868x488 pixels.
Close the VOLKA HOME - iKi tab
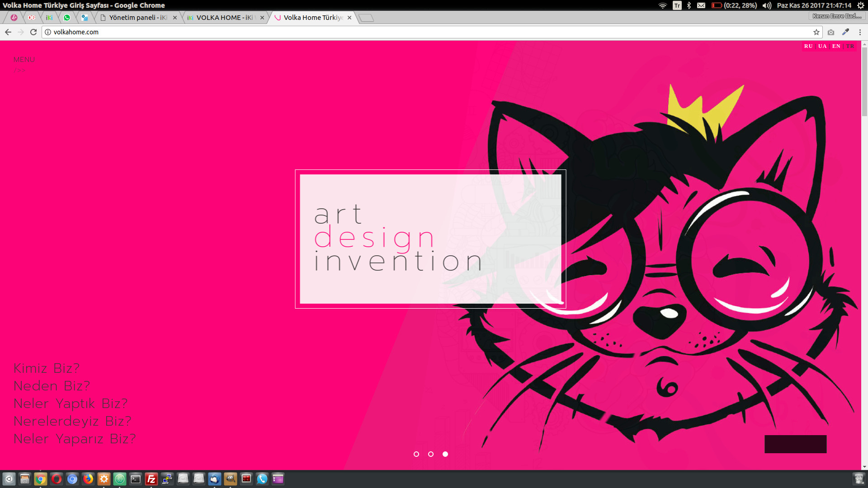[x=262, y=18]
